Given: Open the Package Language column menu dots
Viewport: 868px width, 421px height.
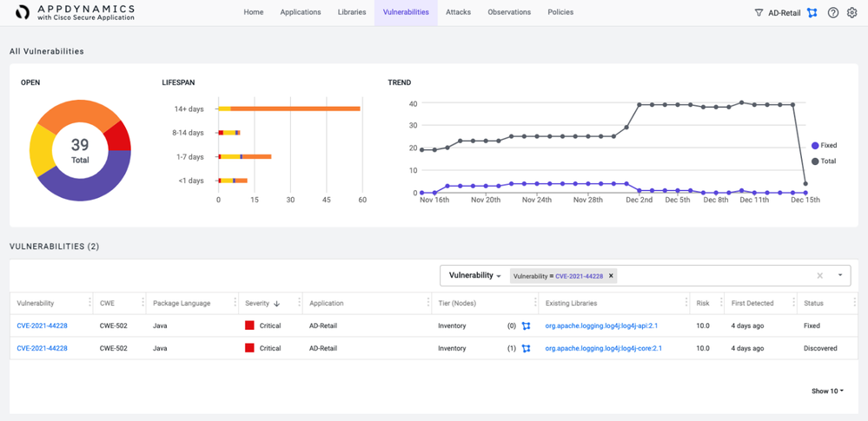Looking at the screenshot, I should (x=235, y=303).
